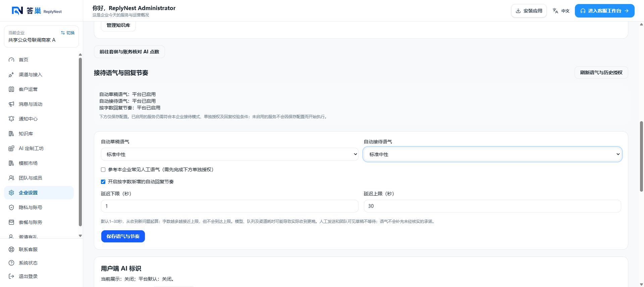Click the translate language icon in header
Image resolution: width=644 pixels, height=287 pixels.
point(555,11)
